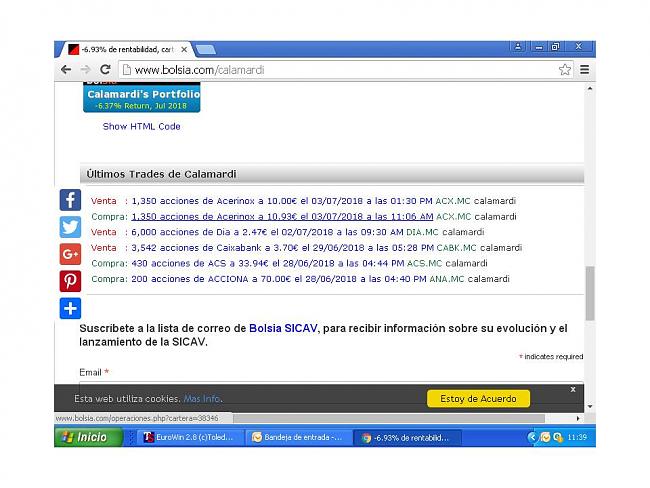This screenshot has width=650, height=488.
Task: Click vertical scrollbar thumb
Action: pos(590,293)
